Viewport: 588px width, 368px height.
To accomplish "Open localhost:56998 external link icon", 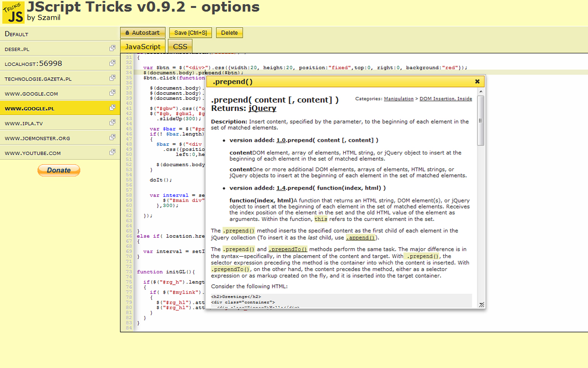I will coord(112,63).
